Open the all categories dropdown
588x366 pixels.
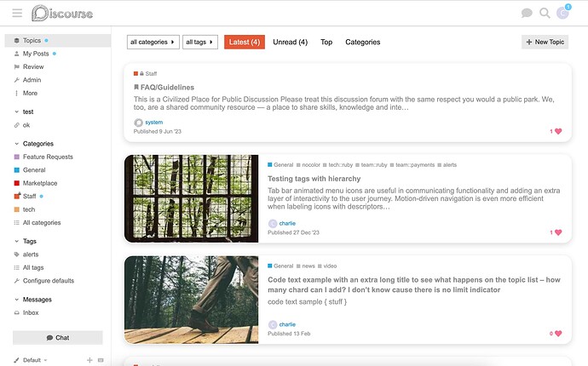153,42
